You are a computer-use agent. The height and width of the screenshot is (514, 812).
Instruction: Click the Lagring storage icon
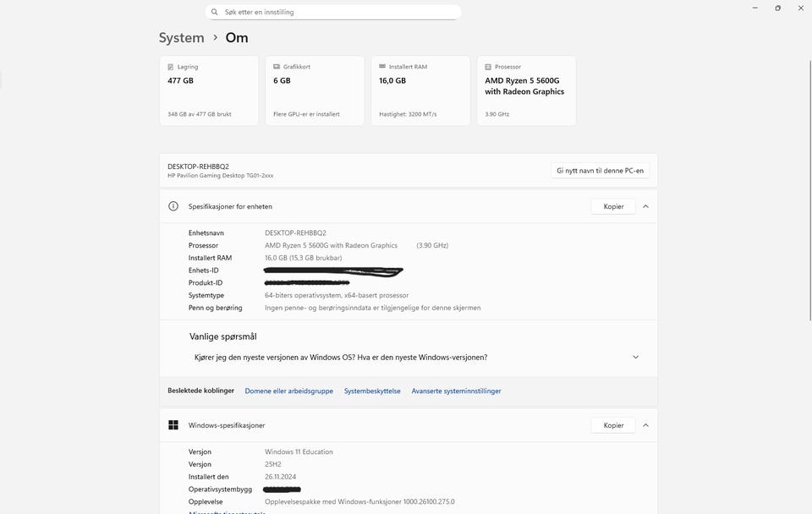pos(171,67)
